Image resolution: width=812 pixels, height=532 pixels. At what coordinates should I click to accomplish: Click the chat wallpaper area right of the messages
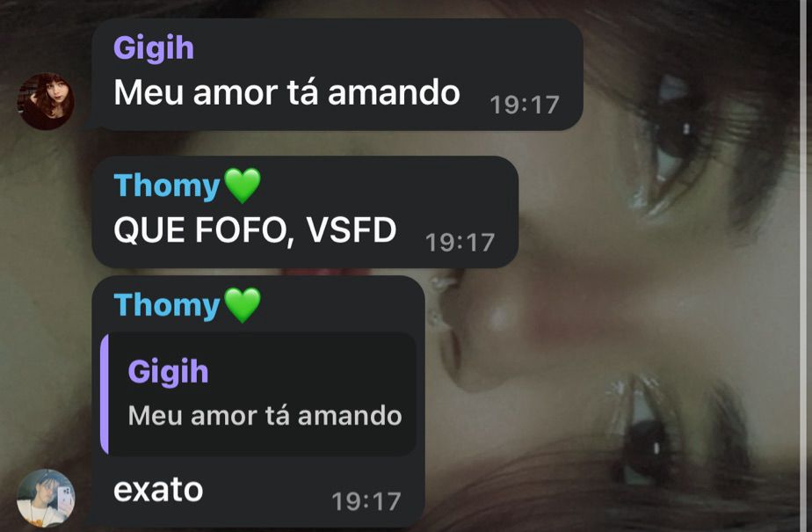point(648,310)
